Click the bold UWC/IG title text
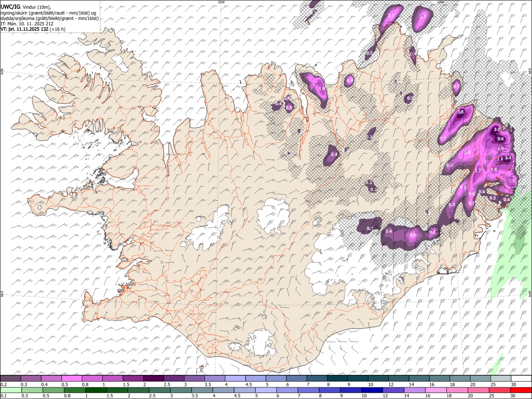The width and height of the screenshot is (532, 399). tap(10, 7)
